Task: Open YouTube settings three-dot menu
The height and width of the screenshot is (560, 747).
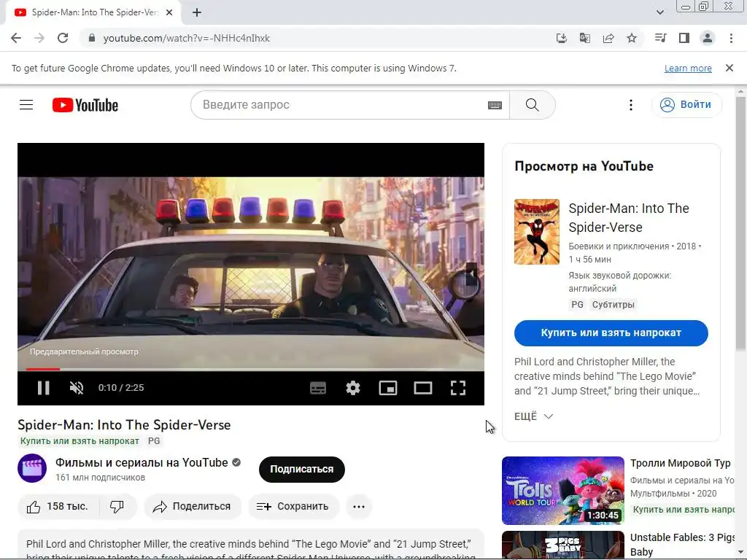Action: tap(631, 105)
